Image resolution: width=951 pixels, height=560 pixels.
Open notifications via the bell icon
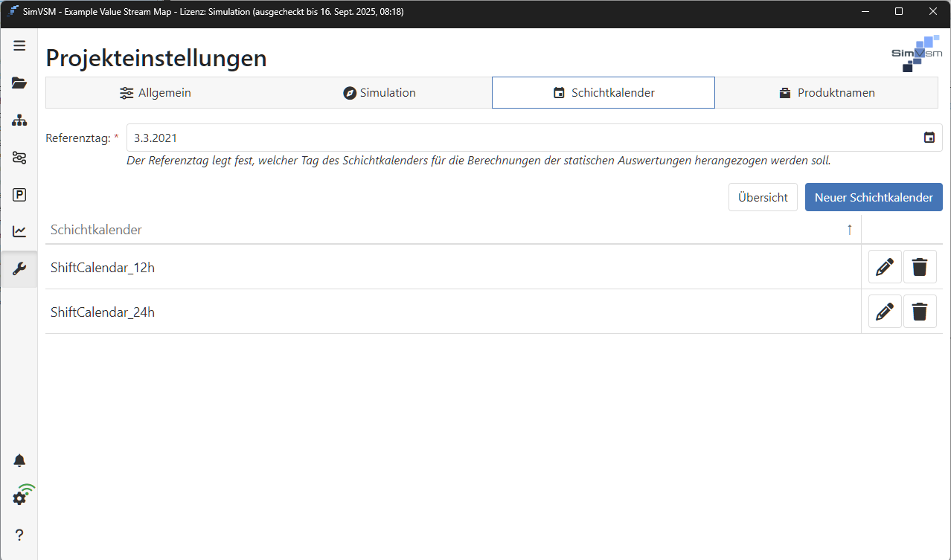(19, 460)
